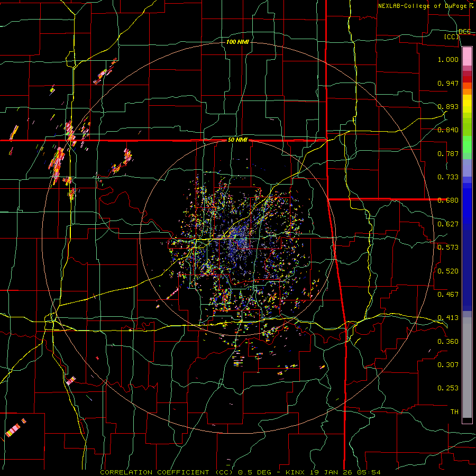
Task: Pick the bright green color bar segment
Action: 467,144
